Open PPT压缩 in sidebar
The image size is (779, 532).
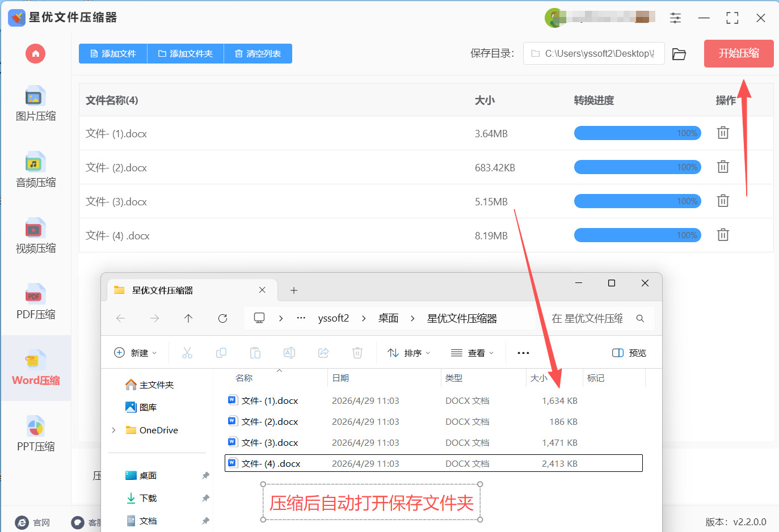point(35,434)
